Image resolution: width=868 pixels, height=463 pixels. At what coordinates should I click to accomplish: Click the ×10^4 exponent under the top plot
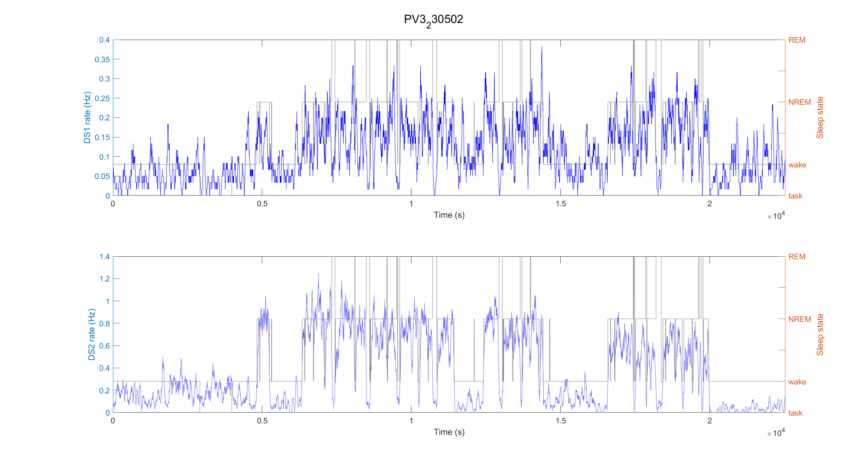[776, 216]
